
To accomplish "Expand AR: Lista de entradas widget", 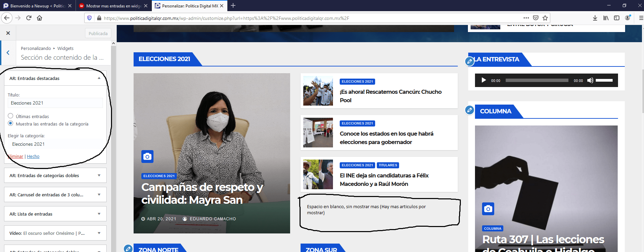I will pos(55,214).
